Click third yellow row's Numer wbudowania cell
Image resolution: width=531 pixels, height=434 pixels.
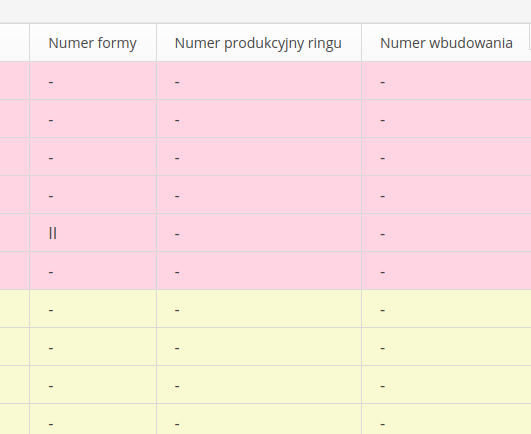tap(446, 385)
